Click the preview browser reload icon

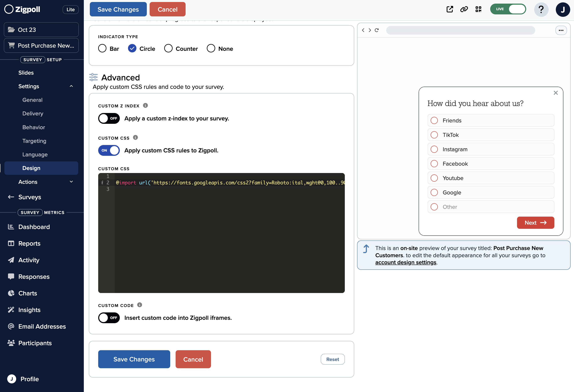377,30
